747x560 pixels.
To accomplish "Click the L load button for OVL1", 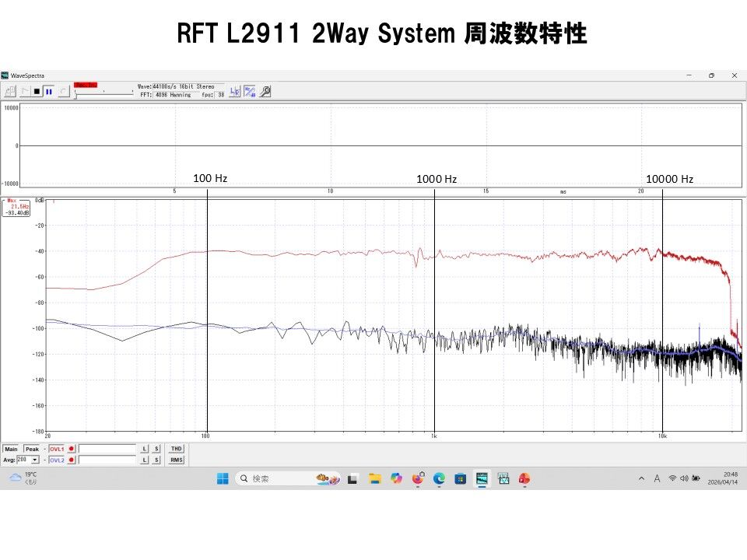I will click(x=145, y=449).
